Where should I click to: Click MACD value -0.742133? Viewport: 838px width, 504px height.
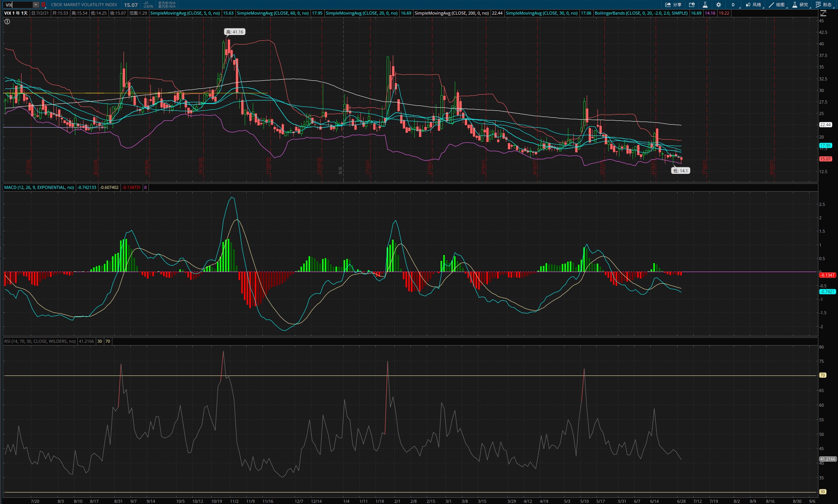click(87, 187)
